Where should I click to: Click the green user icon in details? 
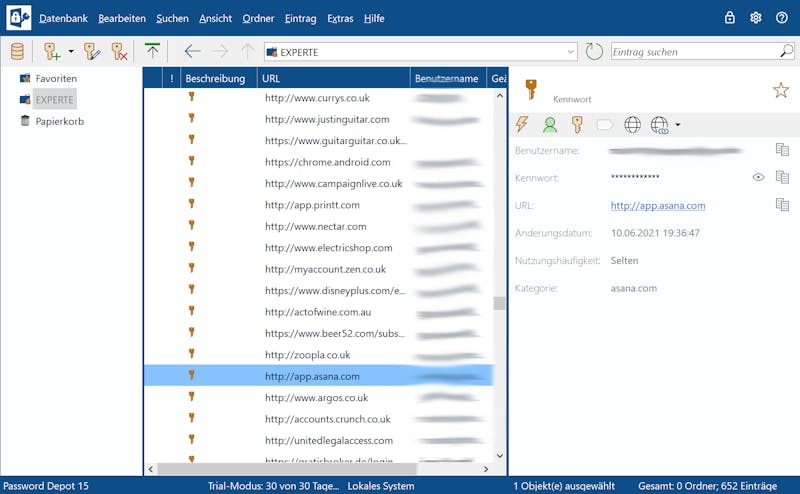(550, 125)
